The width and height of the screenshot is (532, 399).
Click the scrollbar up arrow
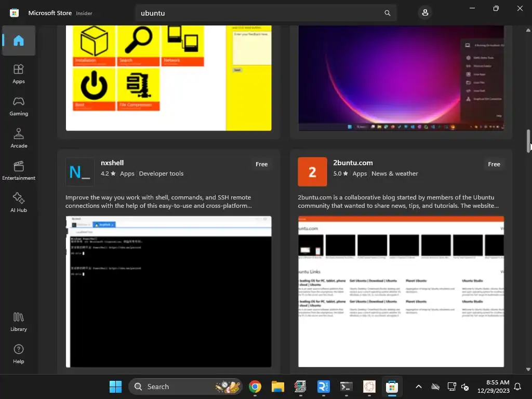tap(528, 30)
